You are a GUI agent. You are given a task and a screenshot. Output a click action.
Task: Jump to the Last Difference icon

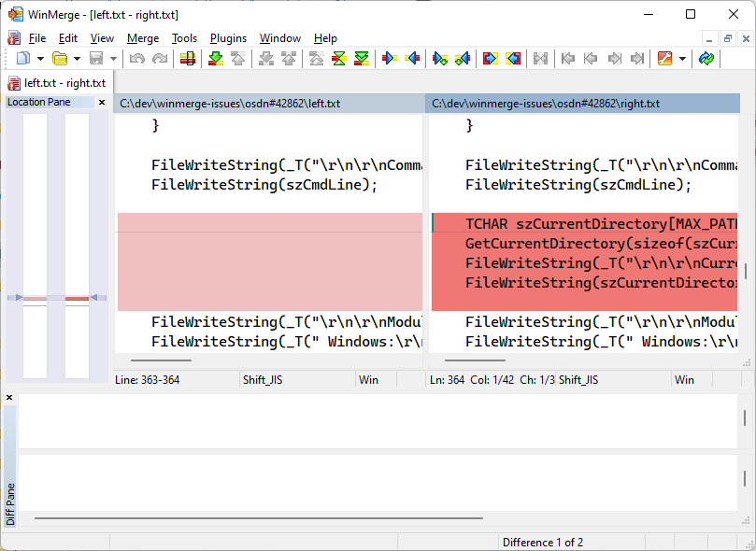pyautogui.click(x=362, y=59)
